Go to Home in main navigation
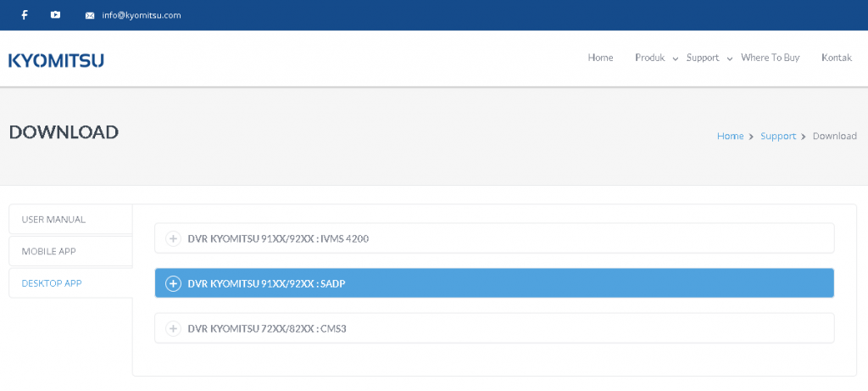The height and width of the screenshot is (391, 868). click(600, 58)
